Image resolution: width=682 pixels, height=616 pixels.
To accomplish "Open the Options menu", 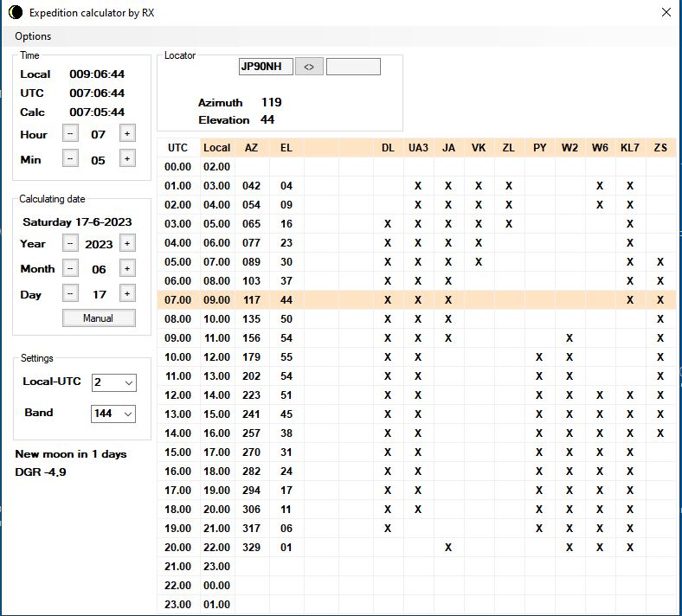I will [33, 36].
